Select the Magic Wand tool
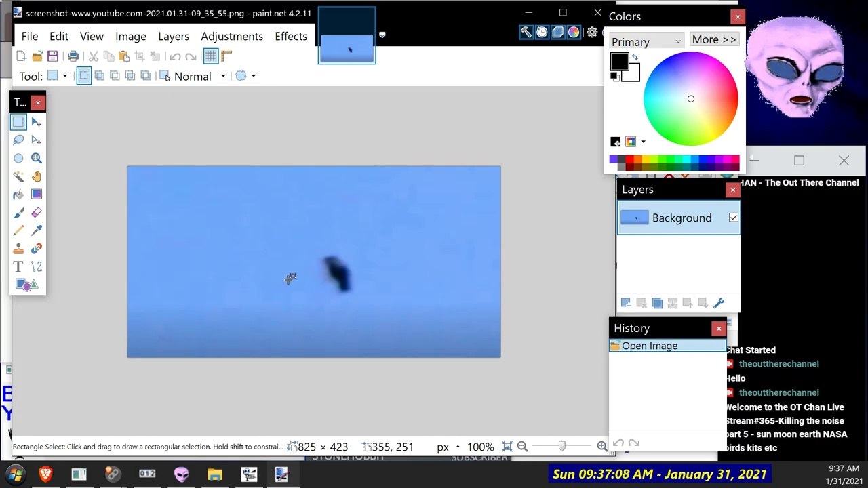The width and height of the screenshot is (868, 488). [x=18, y=176]
